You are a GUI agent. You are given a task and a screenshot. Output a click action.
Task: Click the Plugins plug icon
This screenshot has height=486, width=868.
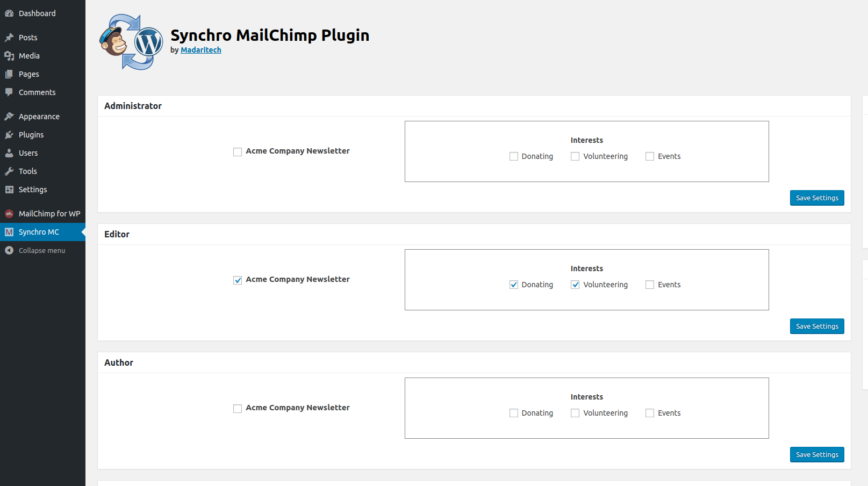click(x=9, y=135)
